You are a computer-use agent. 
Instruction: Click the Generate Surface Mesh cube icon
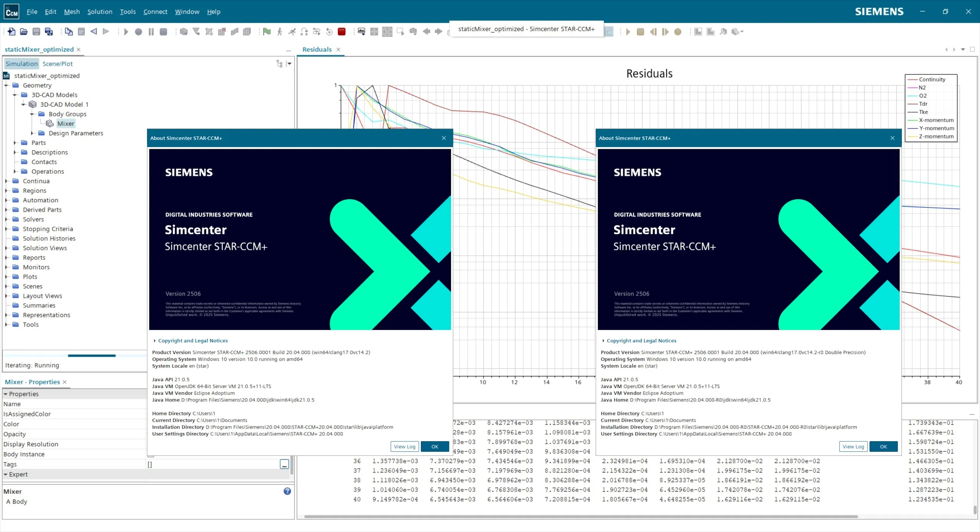tap(184, 32)
